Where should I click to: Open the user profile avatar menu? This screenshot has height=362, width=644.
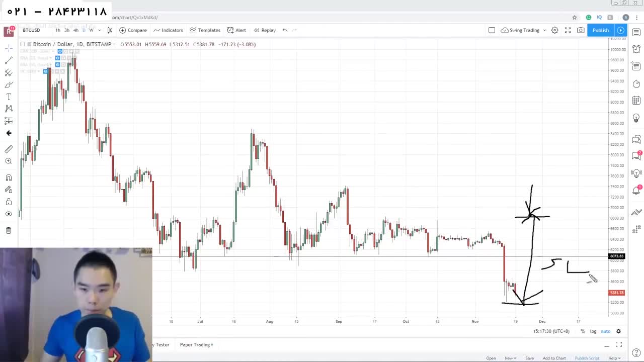point(9,31)
